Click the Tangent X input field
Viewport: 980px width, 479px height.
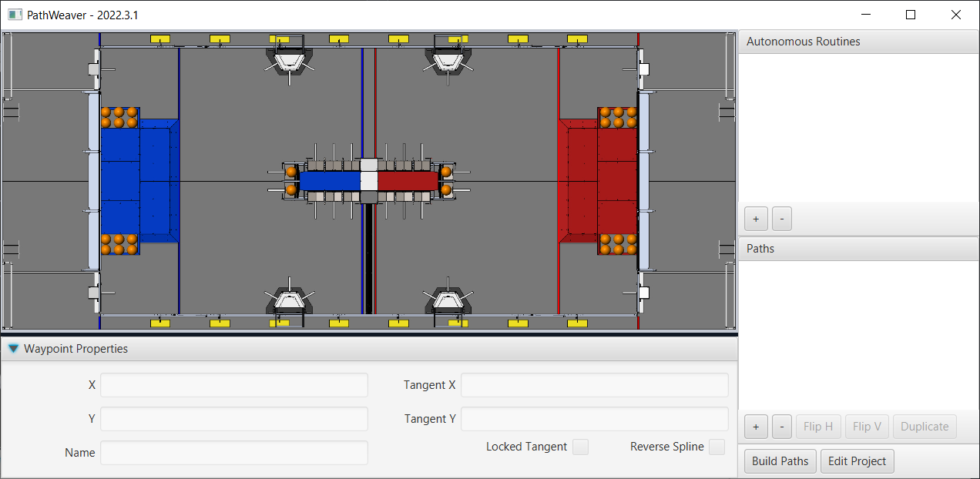[x=594, y=384]
